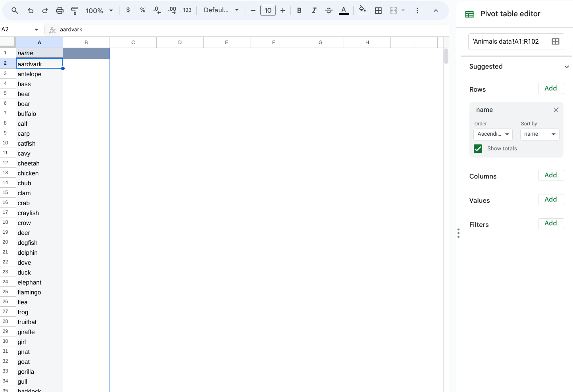573x392 pixels.
Task: Click the undo arrow icon
Action: coord(31,11)
